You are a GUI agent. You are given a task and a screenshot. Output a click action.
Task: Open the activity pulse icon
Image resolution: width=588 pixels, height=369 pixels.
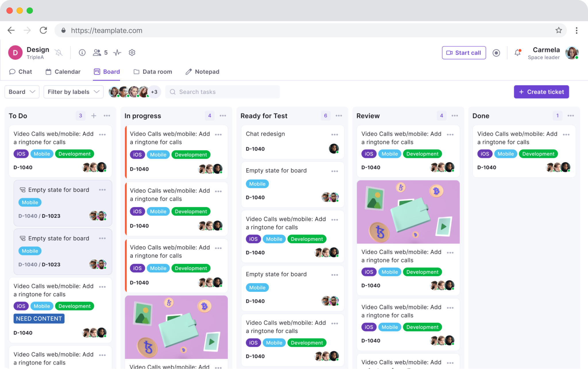click(x=117, y=53)
